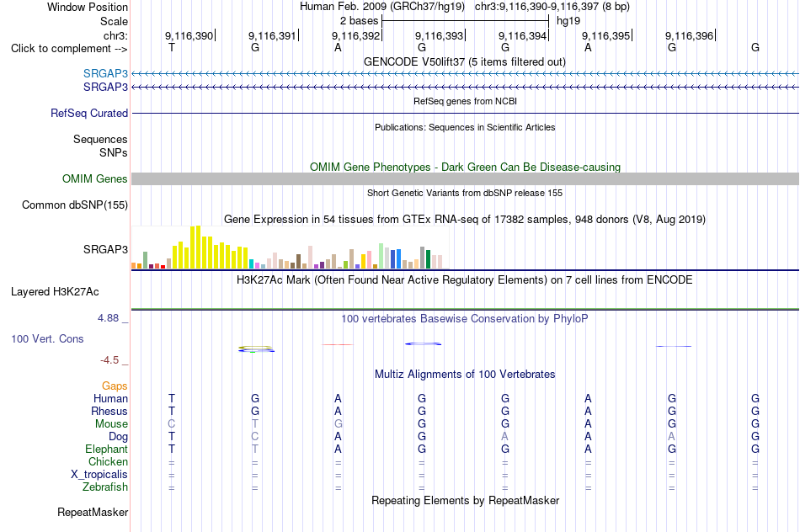Select the Human species row label

(110, 398)
